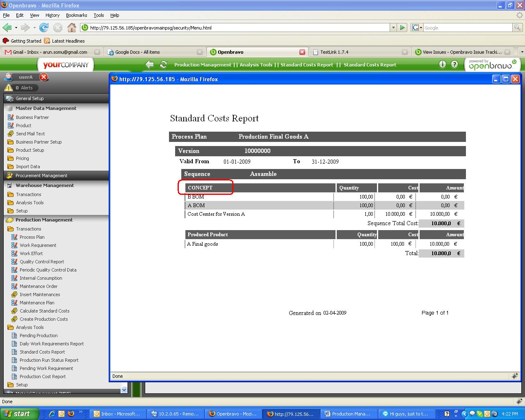Click the red logout icon beside userA
Screen dimensions: 525x420
pyautogui.click(x=44, y=77)
